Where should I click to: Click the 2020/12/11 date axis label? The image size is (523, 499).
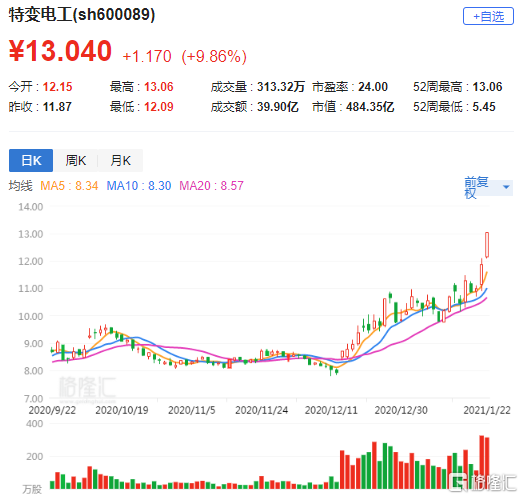click(x=331, y=410)
